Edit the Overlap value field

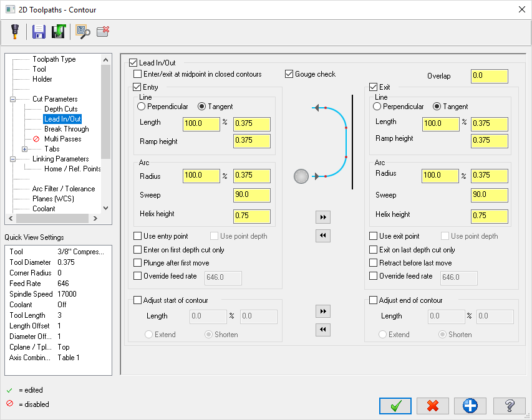coord(489,75)
